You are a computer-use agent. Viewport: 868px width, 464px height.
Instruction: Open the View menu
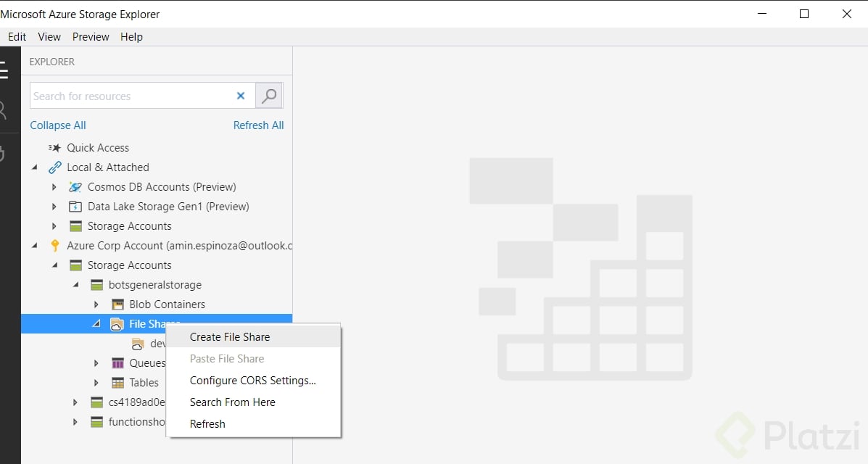49,36
